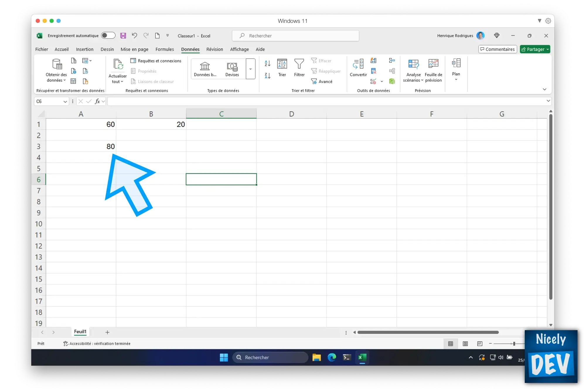Image resolution: width=586 pixels, height=392 pixels.
Task: Open the Insertion tab
Action: pyautogui.click(x=85, y=49)
